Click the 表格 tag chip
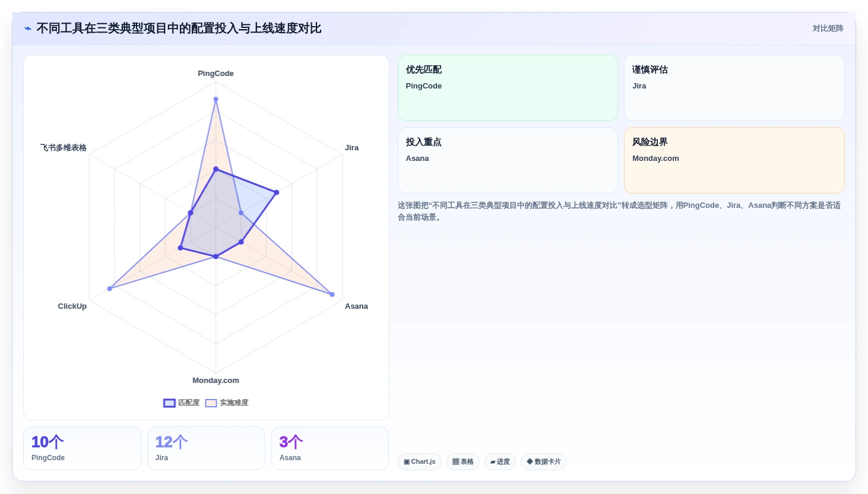 (x=463, y=461)
